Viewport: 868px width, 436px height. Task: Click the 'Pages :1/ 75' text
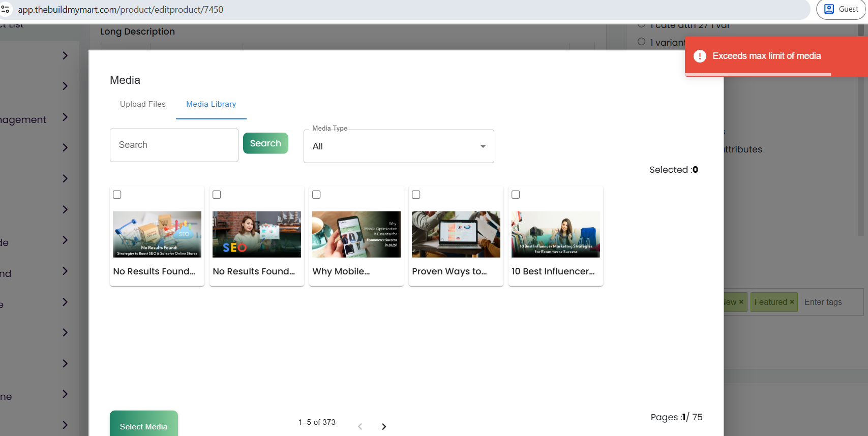point(677,417)
